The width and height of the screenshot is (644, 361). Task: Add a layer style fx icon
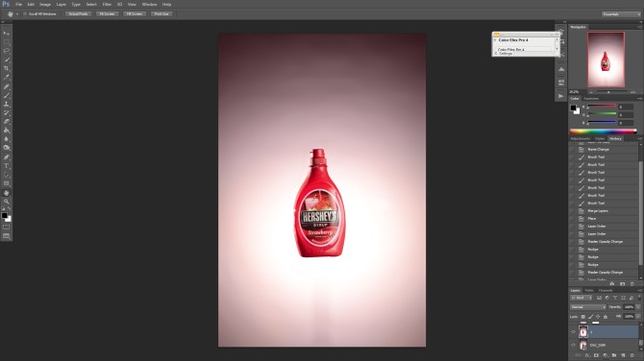tap(587, 355)
